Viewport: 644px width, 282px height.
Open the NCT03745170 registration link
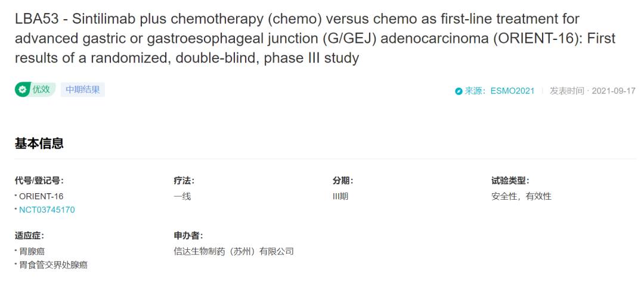(x=47, y=210)
